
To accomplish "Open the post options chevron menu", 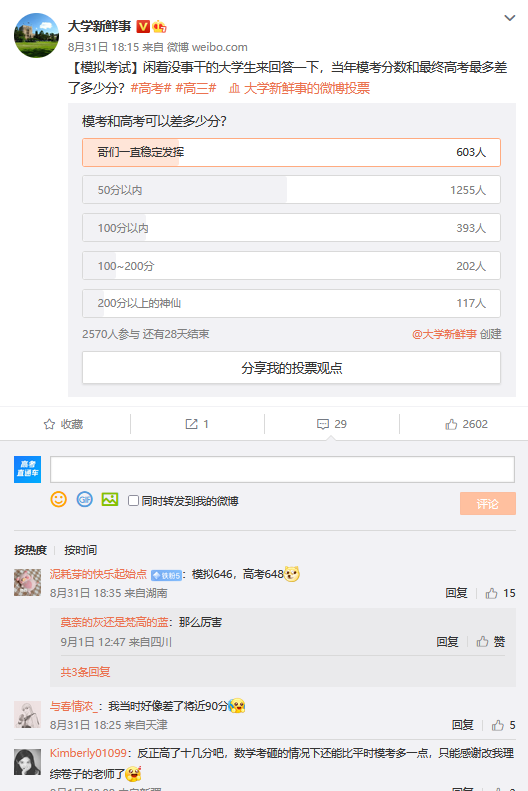I will [510, 18].
